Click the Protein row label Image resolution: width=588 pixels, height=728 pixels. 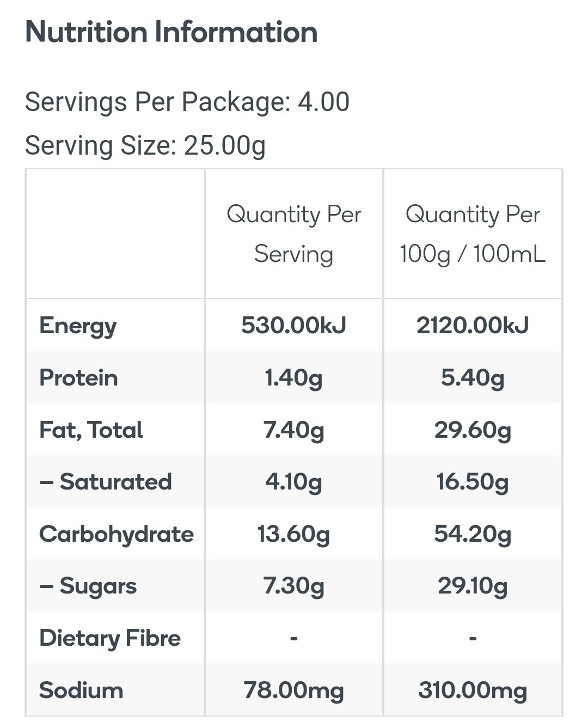pyautogui.click(x=78, y=378)
